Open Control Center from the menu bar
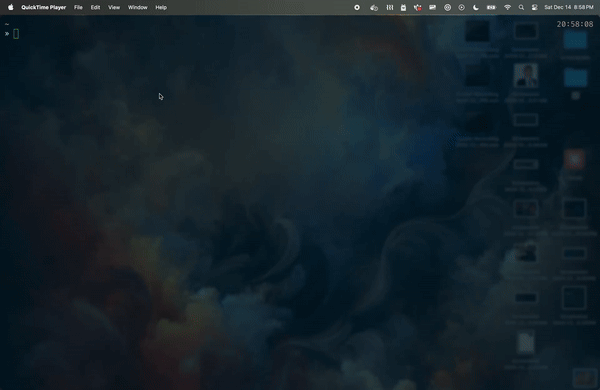Image resolution: width=600 pixels, height=390 pixels. pos(535,7)
